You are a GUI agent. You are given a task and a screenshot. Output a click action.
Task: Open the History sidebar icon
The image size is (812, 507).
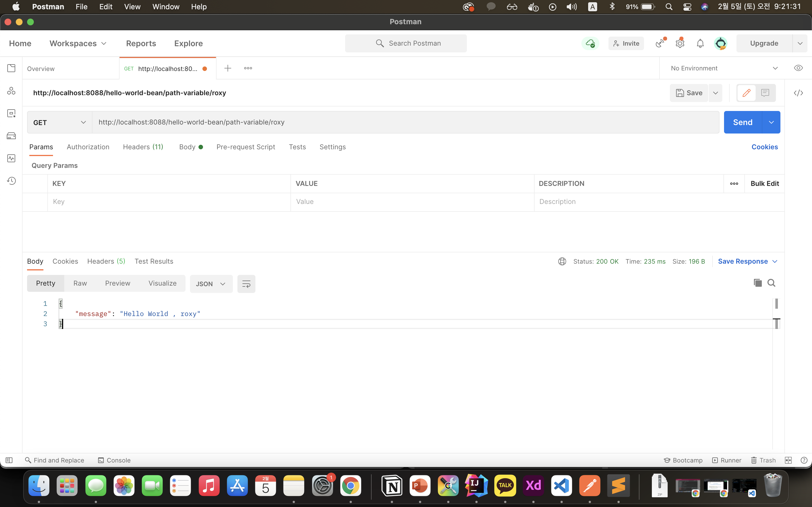(x=11, y=181)
